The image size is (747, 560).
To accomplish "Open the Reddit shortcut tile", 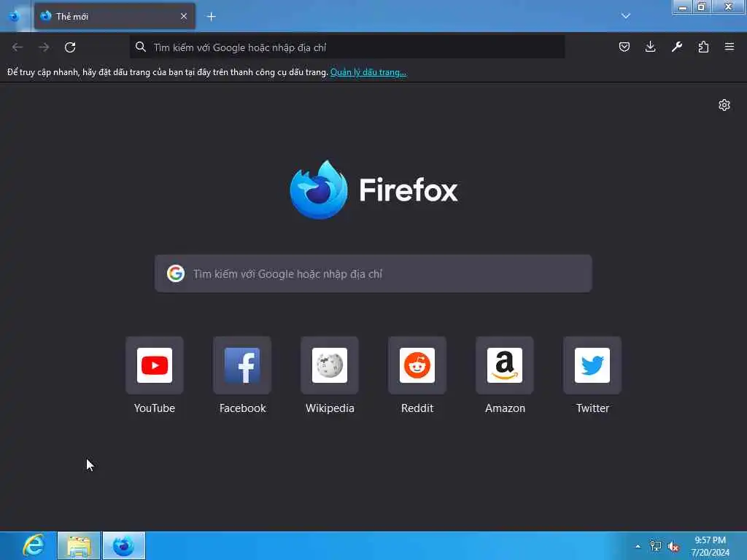I will [417, 365].
